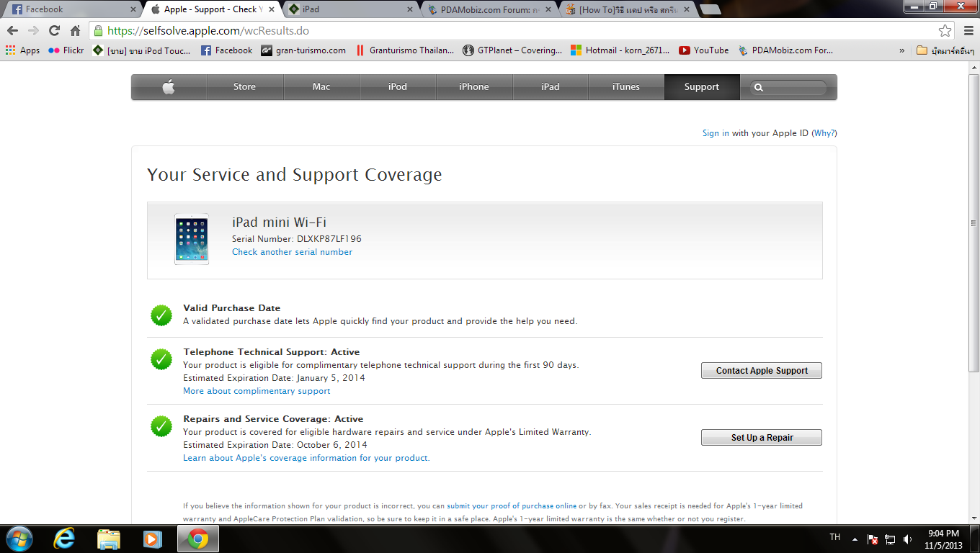Expand the bookmarks overflow chevron
Image resolution: width=980 pixels, height=553 pixels.
pos(901,50)
